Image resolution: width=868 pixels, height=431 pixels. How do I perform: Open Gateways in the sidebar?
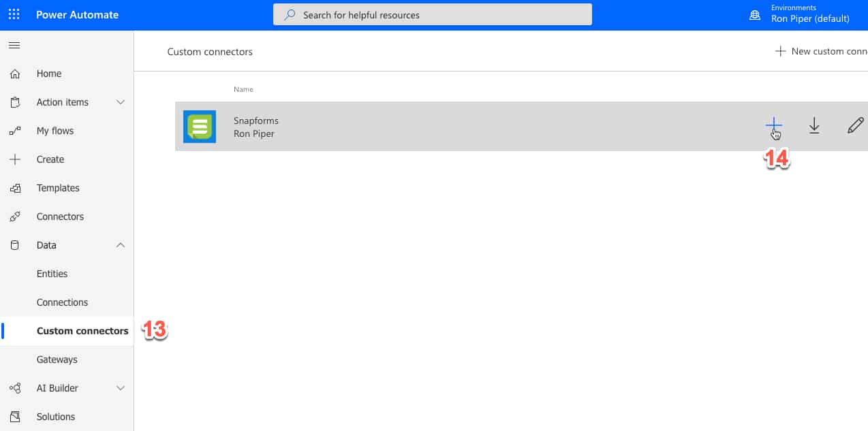tap(57, 360)
